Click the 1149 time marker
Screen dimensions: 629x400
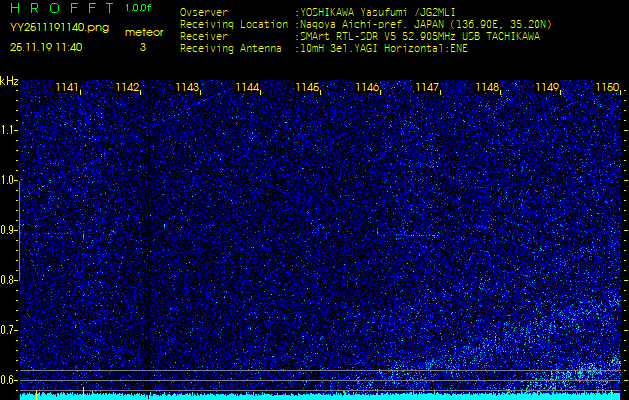point(547,88)
